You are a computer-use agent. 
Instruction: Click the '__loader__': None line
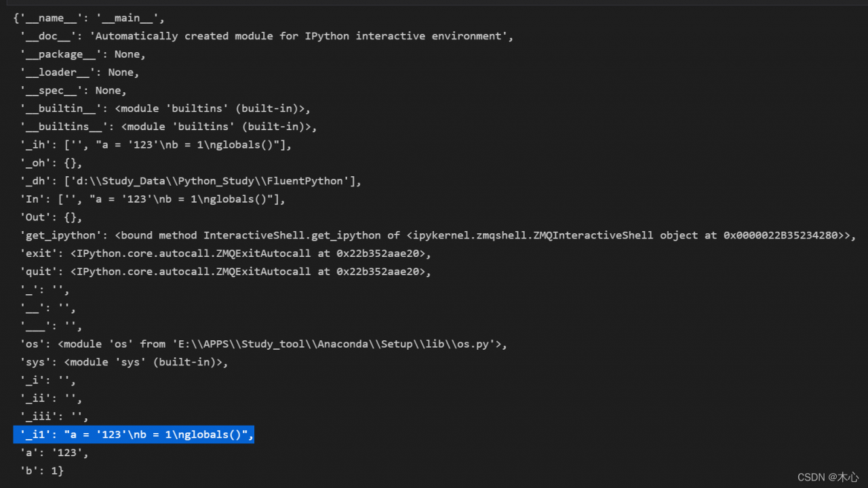coord(79,73)
